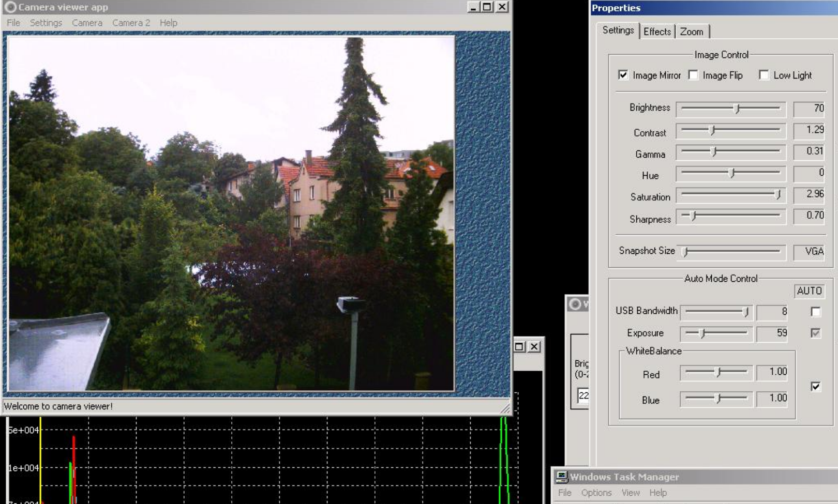Image resolution: width=838 pixels, height=504 pixels.
Task: Open the Zoom tab in Properties
Action: coord(692,32)
